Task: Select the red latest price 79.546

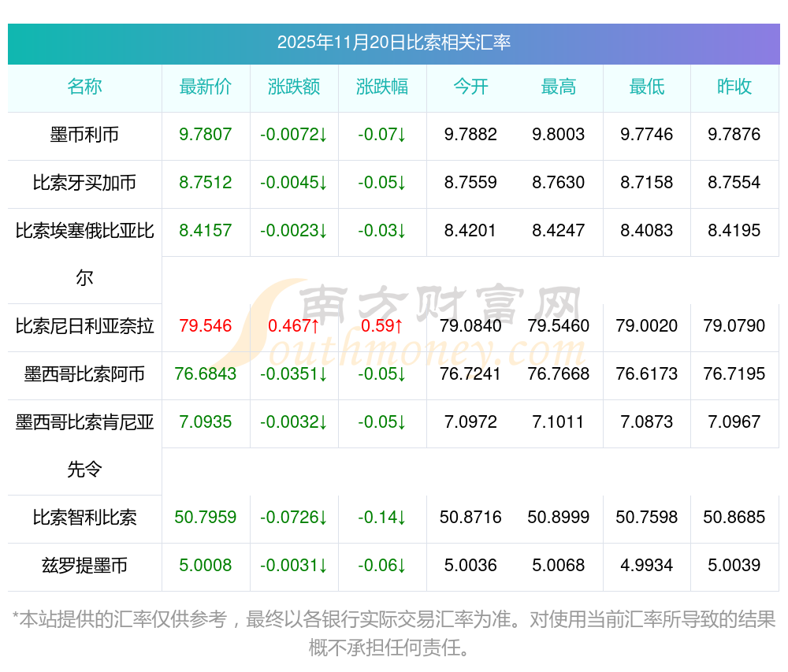Action: pos(206,325)
